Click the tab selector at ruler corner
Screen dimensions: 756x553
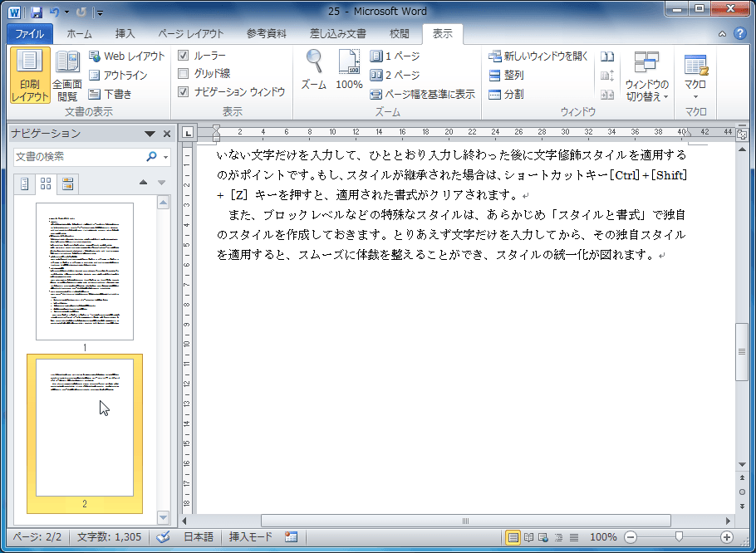188,134
